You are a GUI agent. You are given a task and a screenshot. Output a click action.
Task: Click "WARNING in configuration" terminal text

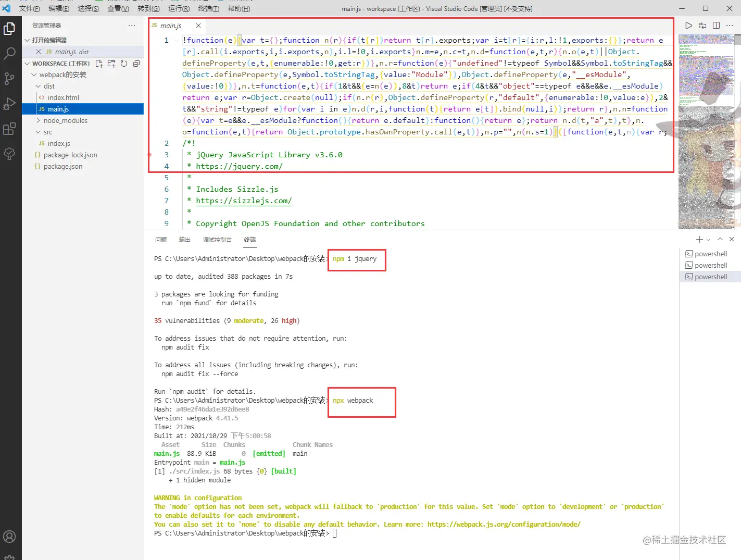pos(198,498)
